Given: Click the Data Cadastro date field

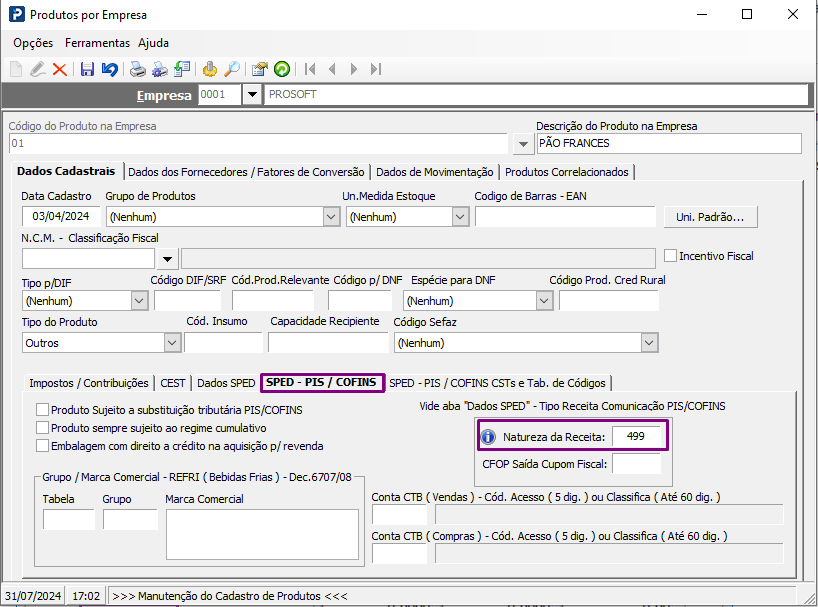Looking at the screenshot, I should tap(61, 216).
